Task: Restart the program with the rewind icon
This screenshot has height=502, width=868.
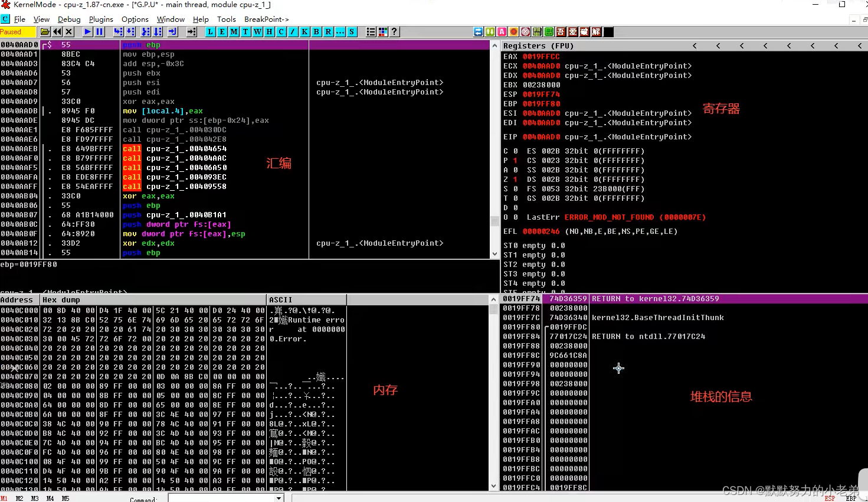Action: [57, 32]
